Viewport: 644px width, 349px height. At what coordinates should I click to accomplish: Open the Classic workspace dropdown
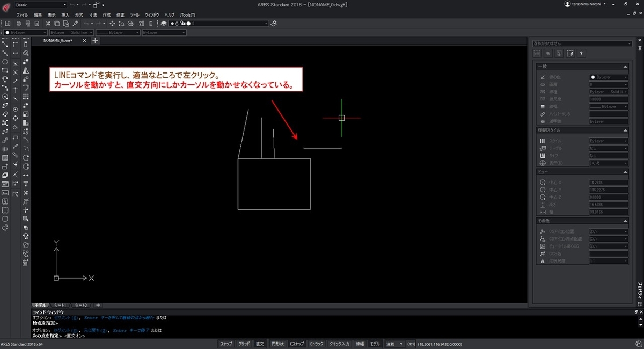pos(65,5)
